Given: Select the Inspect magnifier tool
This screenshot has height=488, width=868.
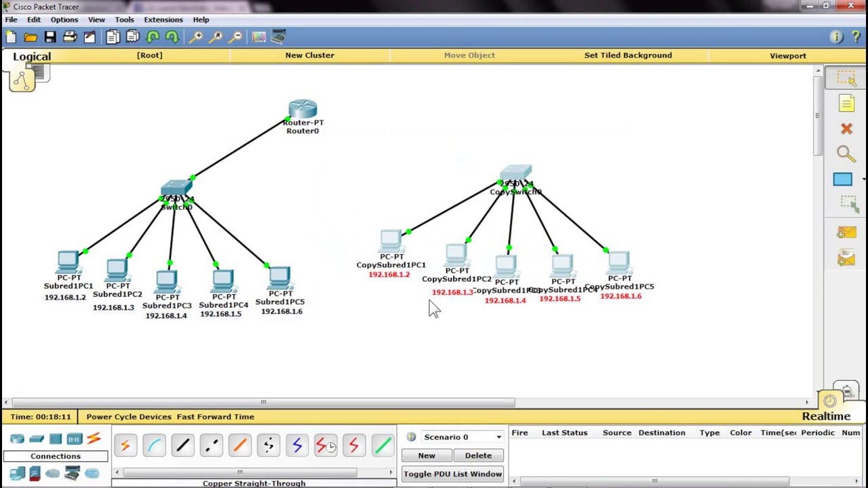Looking at the screenshot, I should pos(846,154).
